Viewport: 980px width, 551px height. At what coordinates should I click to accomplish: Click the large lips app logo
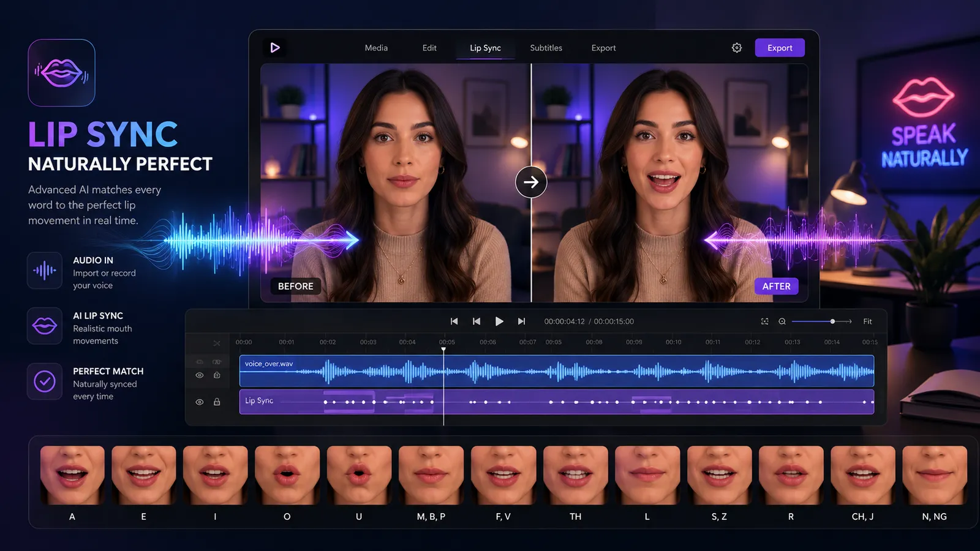point(61,73)
